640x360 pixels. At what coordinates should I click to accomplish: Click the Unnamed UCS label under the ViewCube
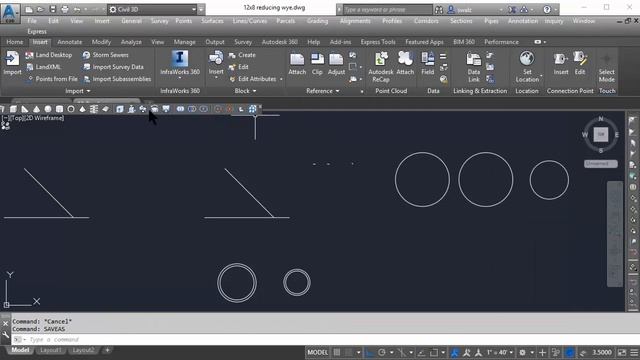pyautogui.click(x=600, y=164)
